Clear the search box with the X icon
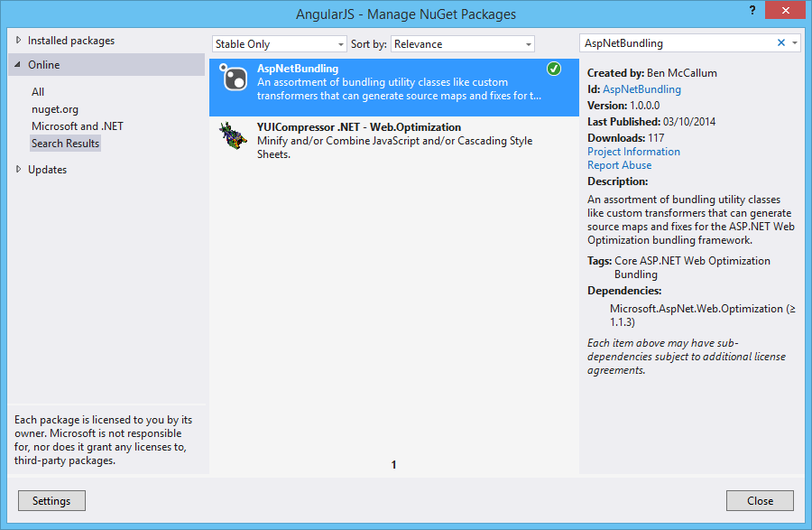Screen dimensions: 812x530 (781, 43)
